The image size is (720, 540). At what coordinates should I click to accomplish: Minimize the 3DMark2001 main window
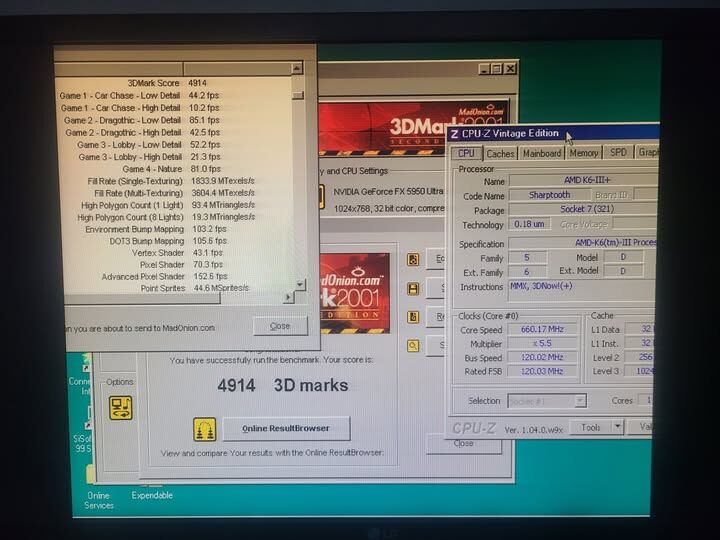(x=485, y=69)
